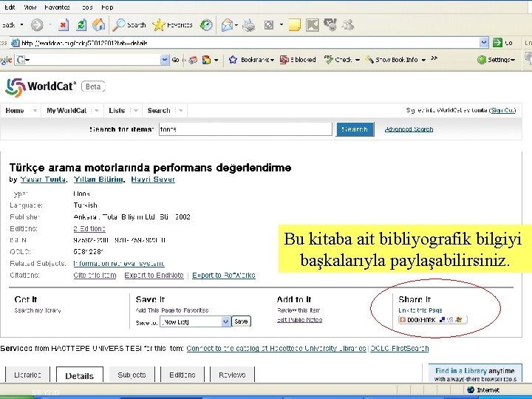The image size is (532, 399).
Task: Open the 2 Editions link
Action: [89, 228]
